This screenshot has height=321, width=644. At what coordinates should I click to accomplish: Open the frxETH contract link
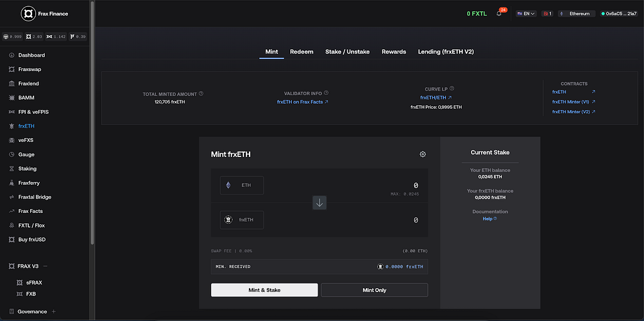pos(574,92)
